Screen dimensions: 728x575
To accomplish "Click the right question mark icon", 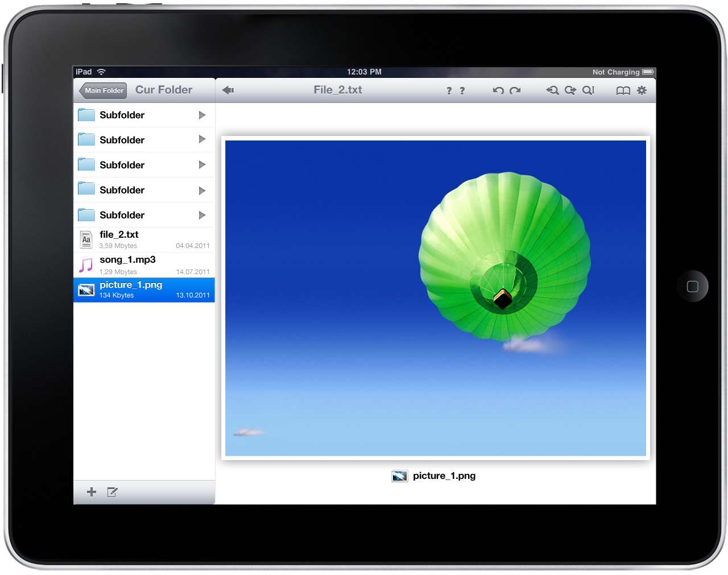I will (x=462, y=90).
